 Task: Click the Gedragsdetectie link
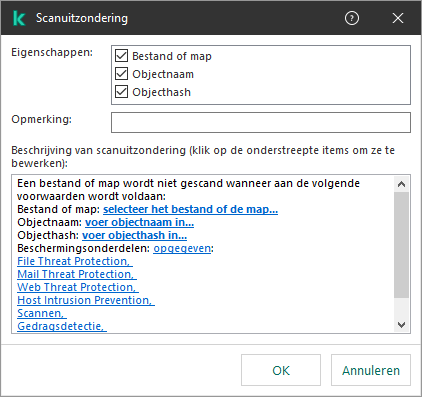click(62, 326)
